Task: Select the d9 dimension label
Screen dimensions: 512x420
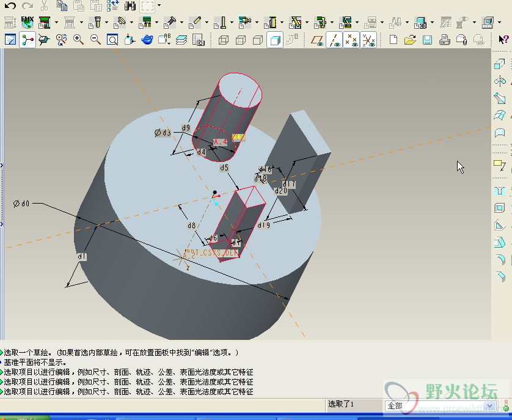Action: (186, 128)
